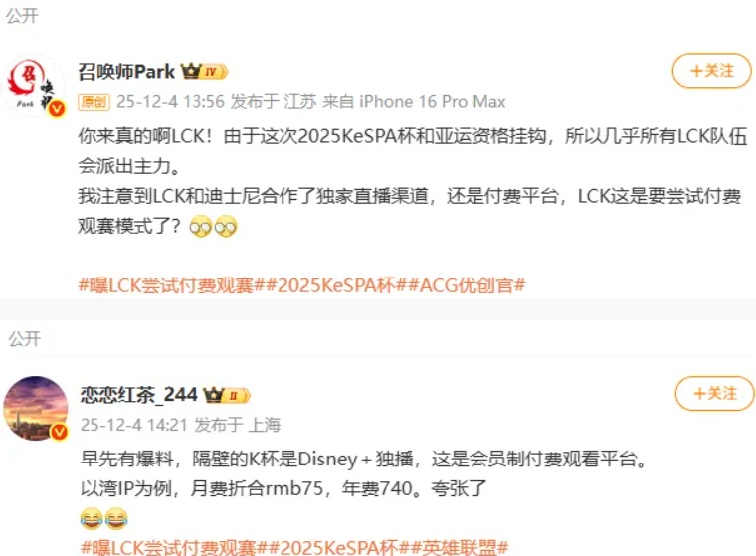Viewport: 756px width, 556px height.
Task: Open the 恋恋红茶_244 username link
Action: pyautogui.click(x=139, y=395)
